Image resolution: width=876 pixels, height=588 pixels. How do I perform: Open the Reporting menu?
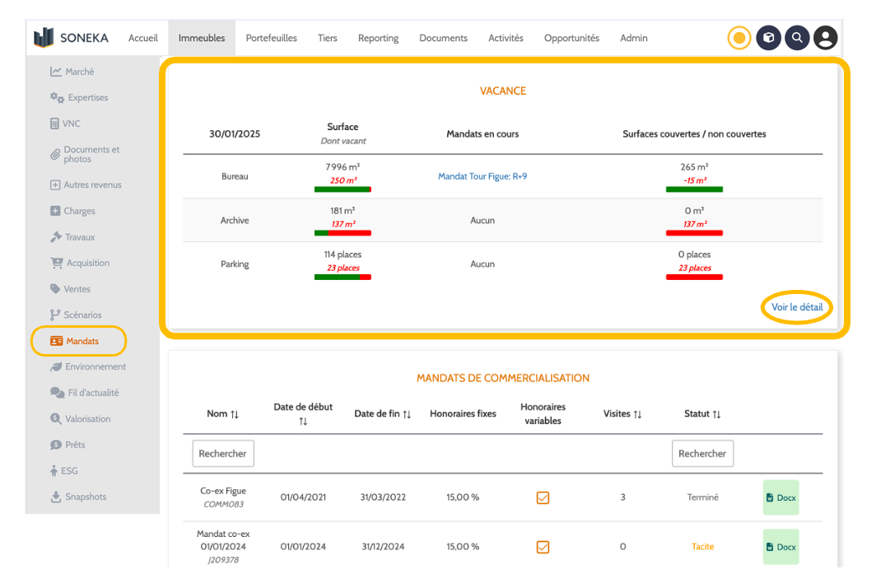tap(378, 38)
